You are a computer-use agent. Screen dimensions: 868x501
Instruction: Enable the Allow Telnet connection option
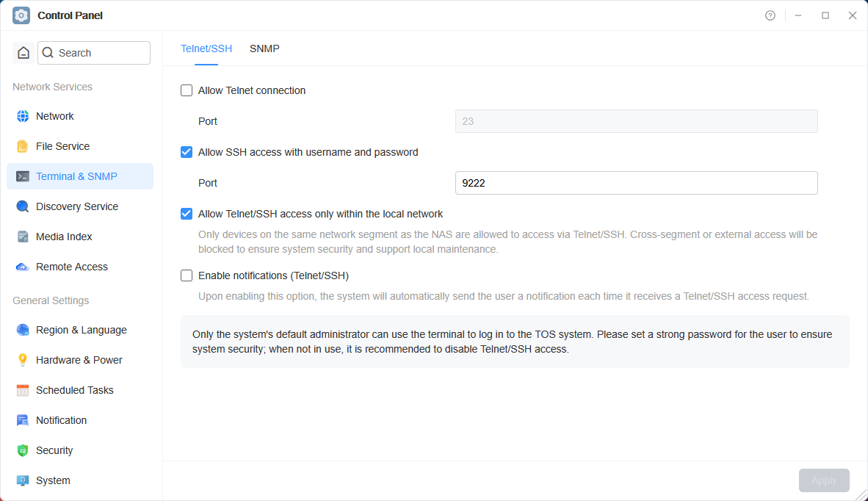point(187,90)
